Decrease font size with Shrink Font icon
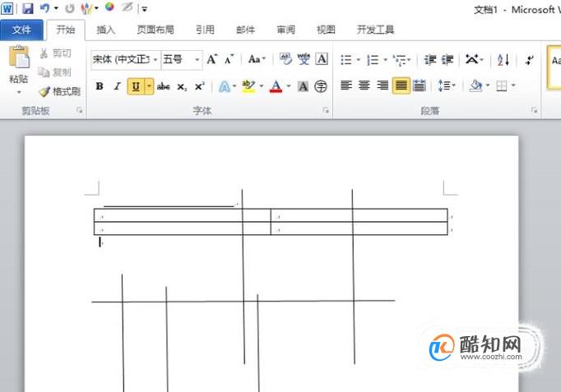 click(x=229, y=59)
